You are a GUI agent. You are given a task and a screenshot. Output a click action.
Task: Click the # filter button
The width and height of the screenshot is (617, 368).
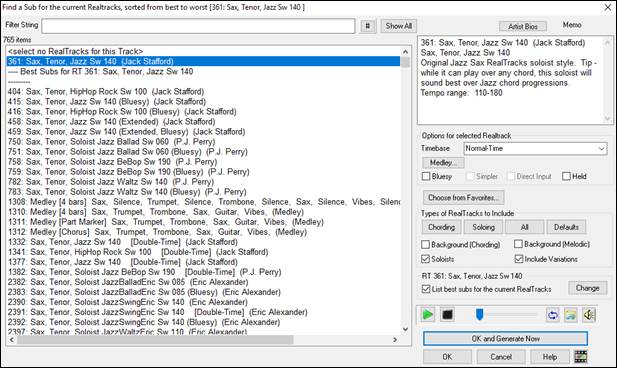pos(368,26)
